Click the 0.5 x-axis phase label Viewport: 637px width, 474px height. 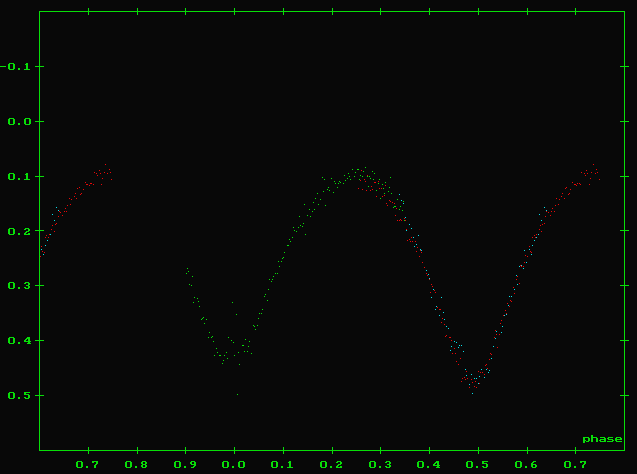pos(478,465)
